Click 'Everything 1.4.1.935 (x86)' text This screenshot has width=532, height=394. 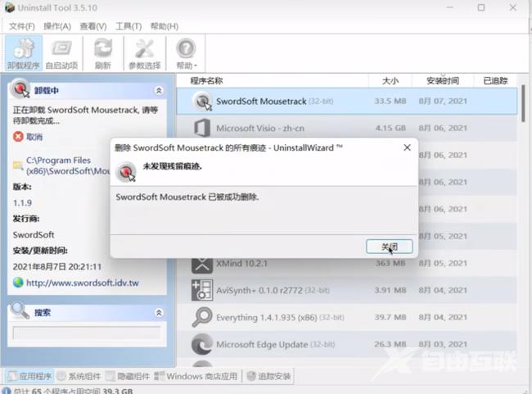[266, 317]
